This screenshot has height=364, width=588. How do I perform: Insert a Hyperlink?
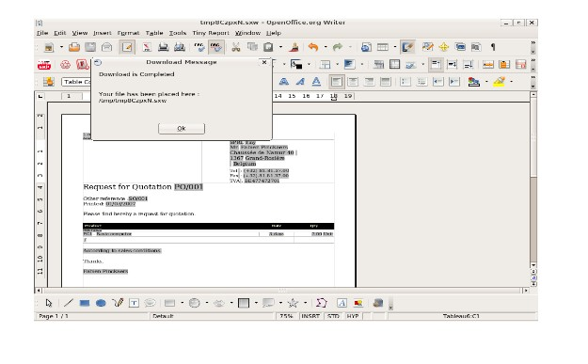366,47
